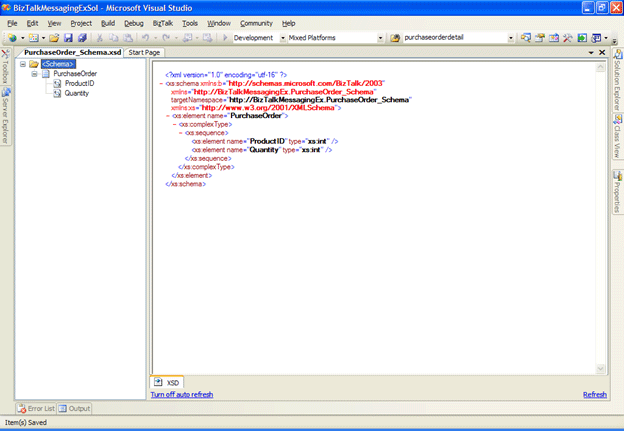The height and width of the screenshot is (431, 624).
Task: Click the toolbar options overflow arrow
Action: pos(614,40)
